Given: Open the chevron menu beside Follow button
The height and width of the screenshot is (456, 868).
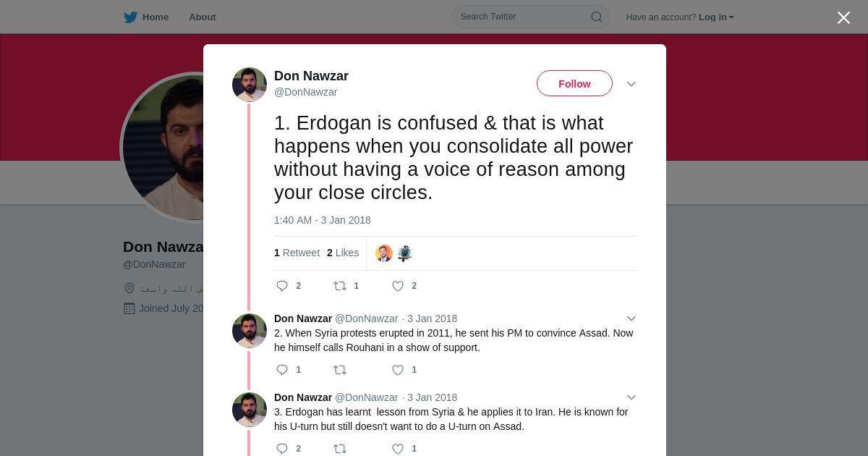Looking at the screenshot, I should [631, 84].
